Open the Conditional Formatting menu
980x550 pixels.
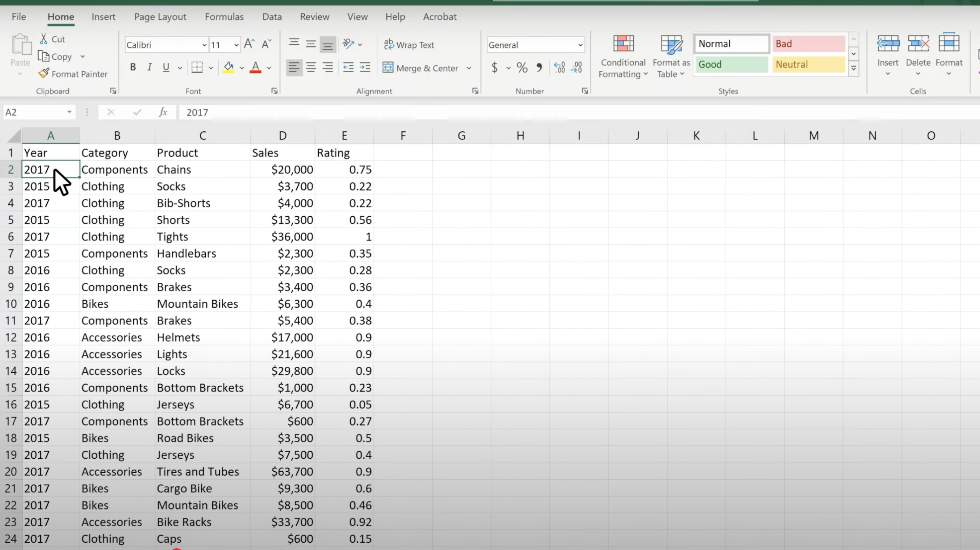coord(623,57)
